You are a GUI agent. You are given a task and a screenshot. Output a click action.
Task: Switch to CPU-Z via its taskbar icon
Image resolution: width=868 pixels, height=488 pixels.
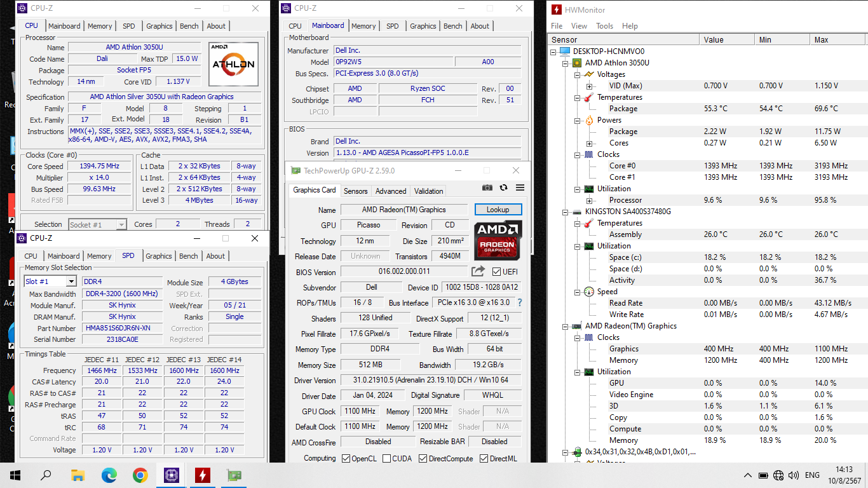click(172, 475)
